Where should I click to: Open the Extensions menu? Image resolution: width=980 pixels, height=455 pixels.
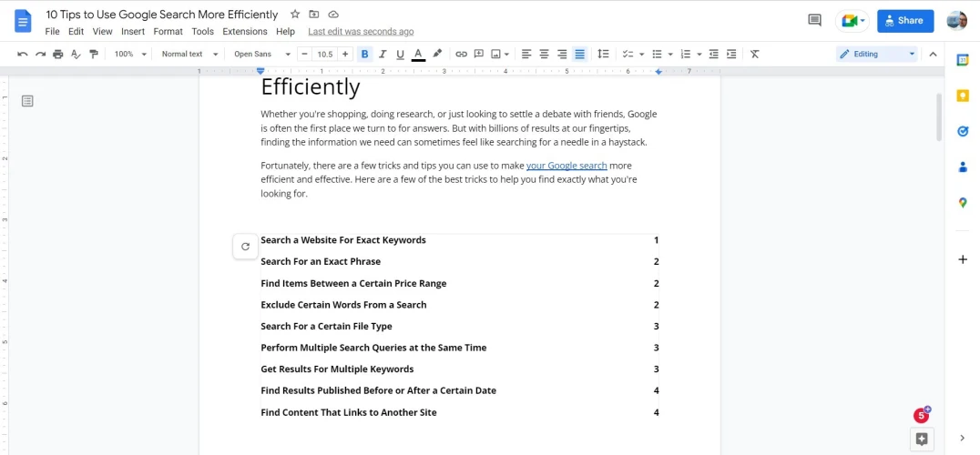[x=245, y=32]
